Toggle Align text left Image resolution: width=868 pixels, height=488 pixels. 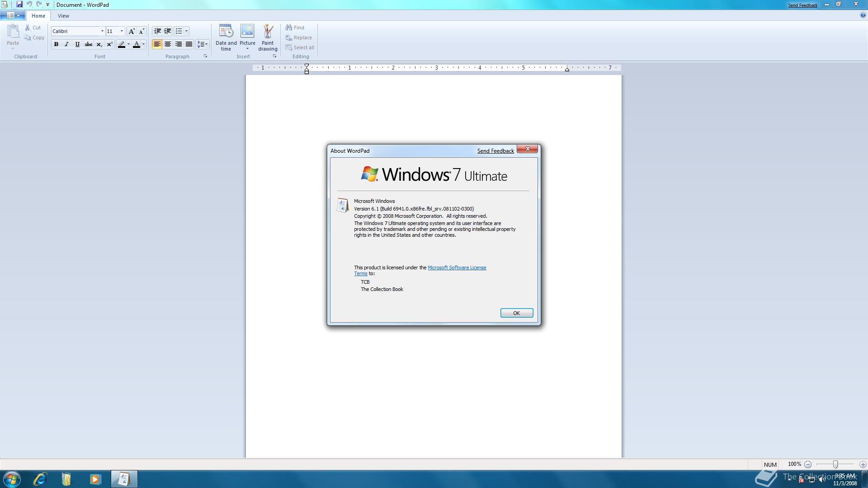tap(157, 44)
